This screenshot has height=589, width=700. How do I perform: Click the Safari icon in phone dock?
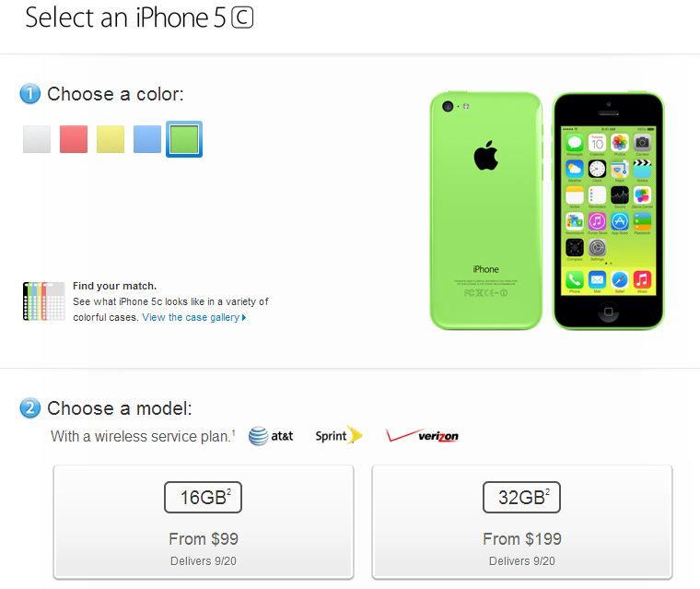click(620, 280)
